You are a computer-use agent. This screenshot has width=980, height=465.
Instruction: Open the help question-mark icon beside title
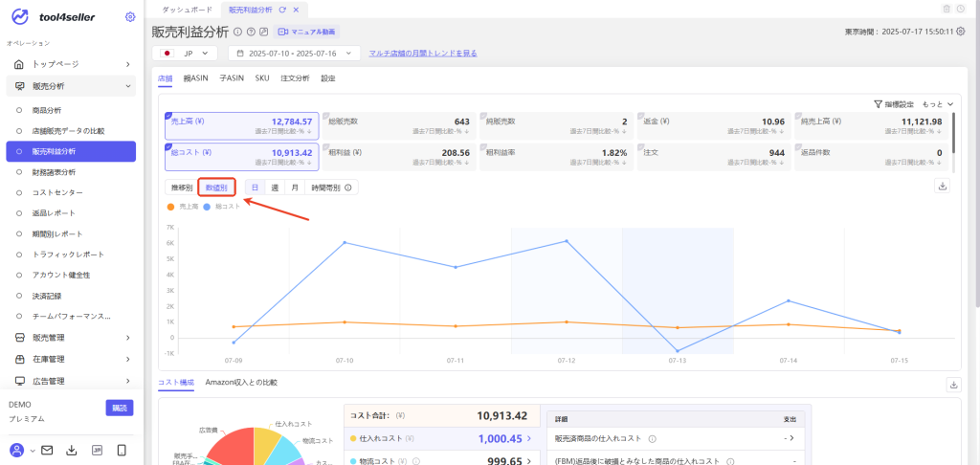coord(251,32)
